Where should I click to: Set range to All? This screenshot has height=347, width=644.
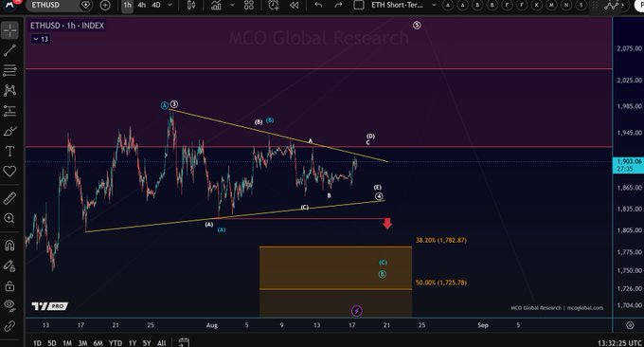(x=162, y=343)
